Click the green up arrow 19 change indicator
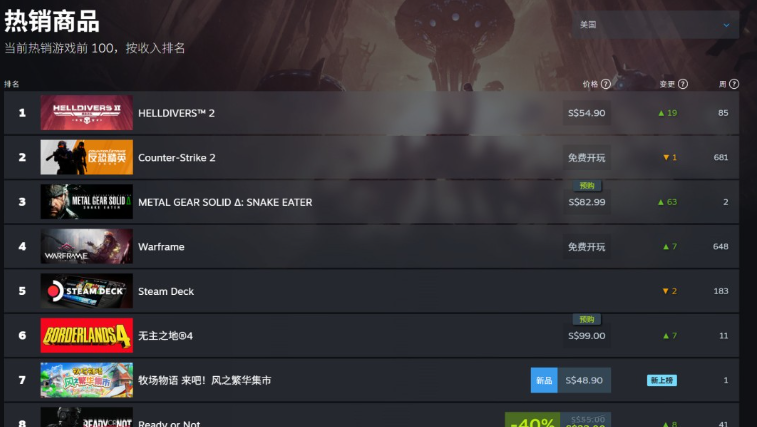The height and width of the screenshot is (427, 757). click(x=668, y=113)
